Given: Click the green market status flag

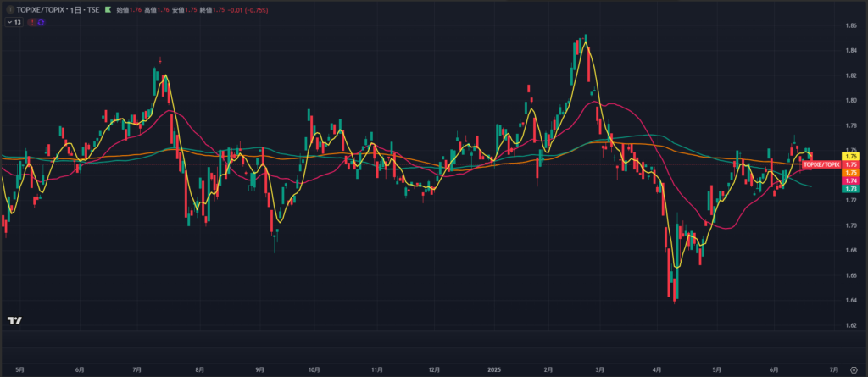Looking at the screenshot, I should coord(108,10).
